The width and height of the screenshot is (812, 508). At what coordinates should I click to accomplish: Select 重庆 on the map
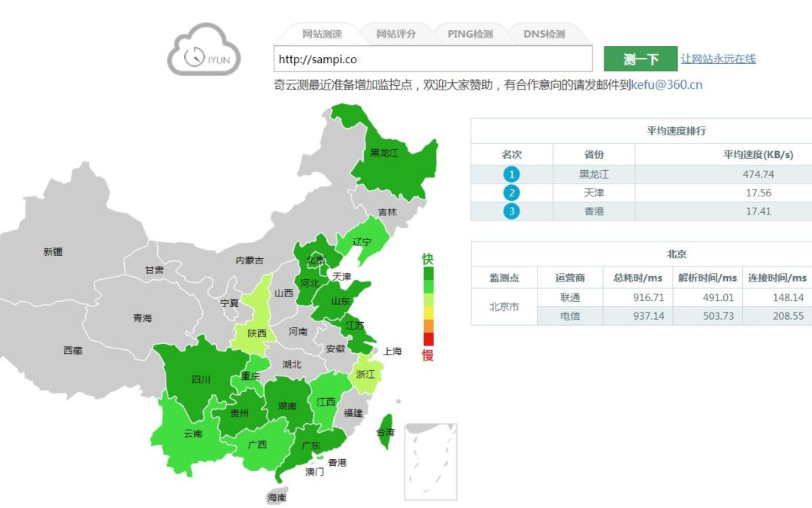click(x=250, y=376)
